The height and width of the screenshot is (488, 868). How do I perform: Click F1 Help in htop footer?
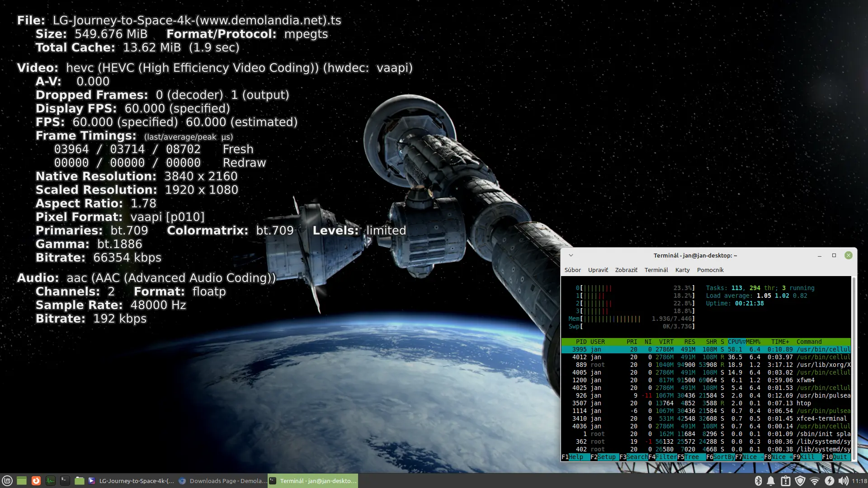(576, 457)
